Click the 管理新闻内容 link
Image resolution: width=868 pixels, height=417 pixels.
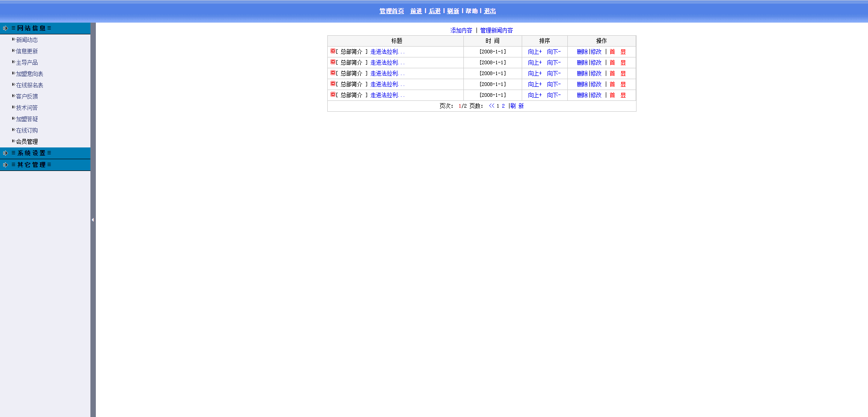[496, 30]
